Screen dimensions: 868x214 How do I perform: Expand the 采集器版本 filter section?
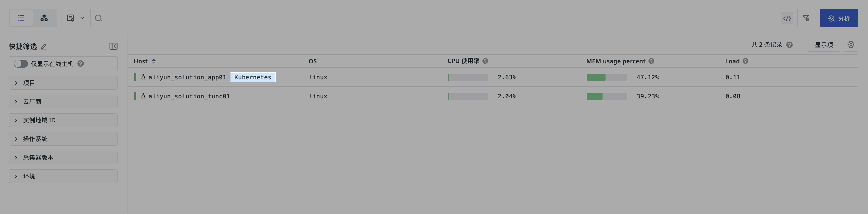click(x=63, y=157)
